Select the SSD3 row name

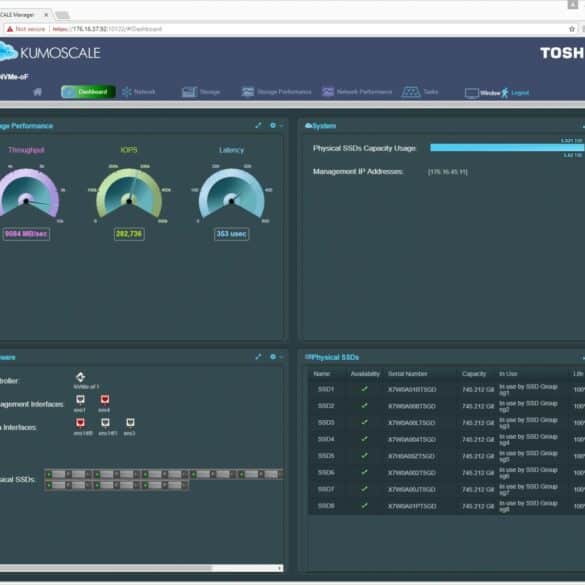326,422
